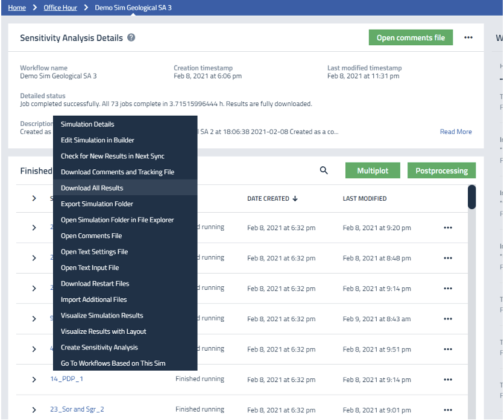Open the more options menu for the 23_Sor and Sgr_2 row

tap(448, 410)
